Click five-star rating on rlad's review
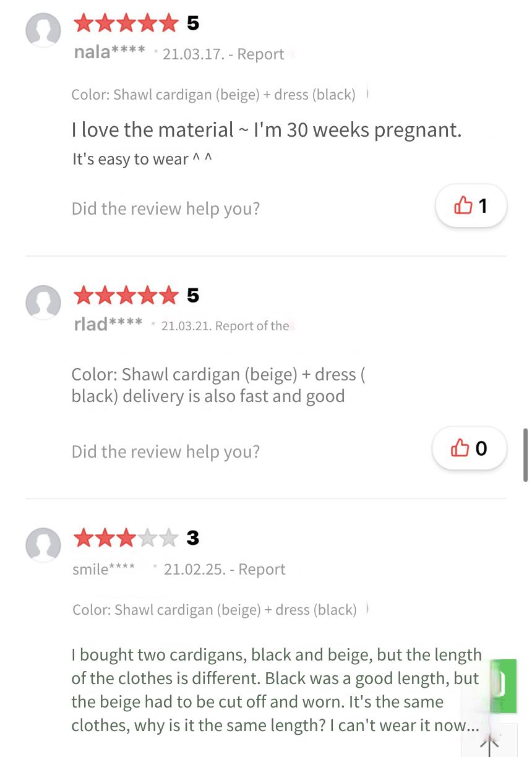 (126, 296)
